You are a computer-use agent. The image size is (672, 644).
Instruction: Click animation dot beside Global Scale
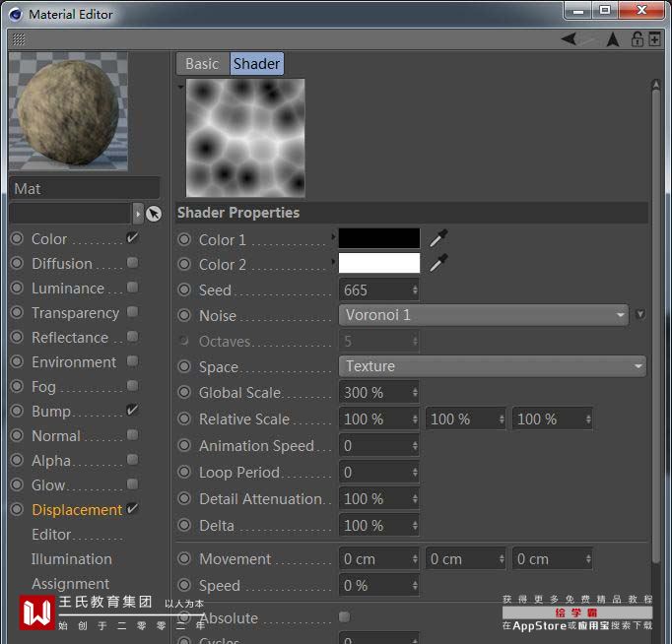(184, 392)
